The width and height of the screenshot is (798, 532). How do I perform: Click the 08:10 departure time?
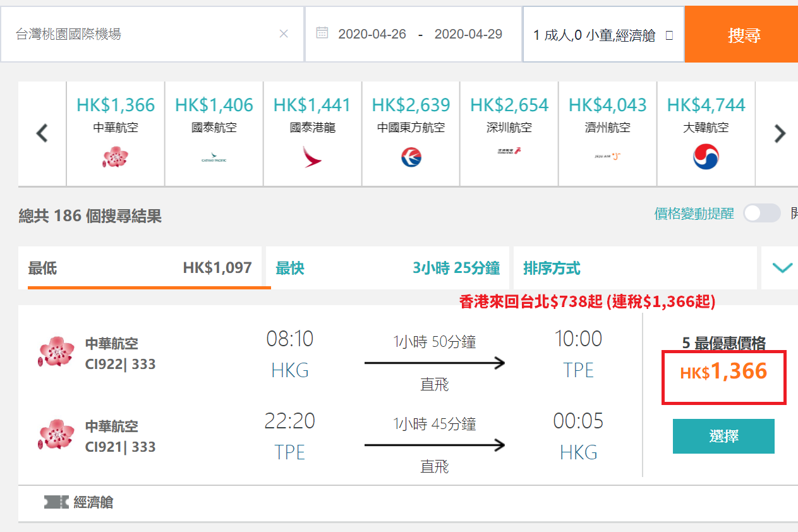tap(290, 339)
